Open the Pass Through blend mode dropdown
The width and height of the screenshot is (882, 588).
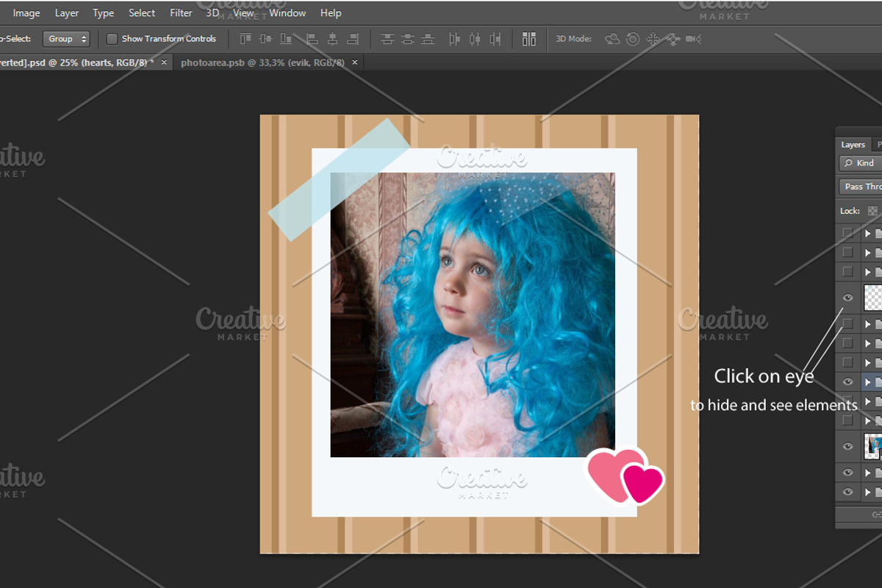click(x=864, y=186)
